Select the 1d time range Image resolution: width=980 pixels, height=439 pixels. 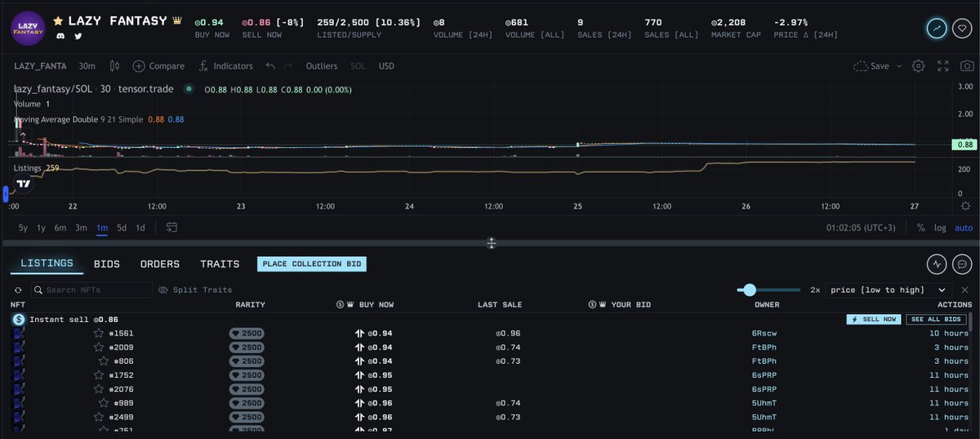[140, 228]
